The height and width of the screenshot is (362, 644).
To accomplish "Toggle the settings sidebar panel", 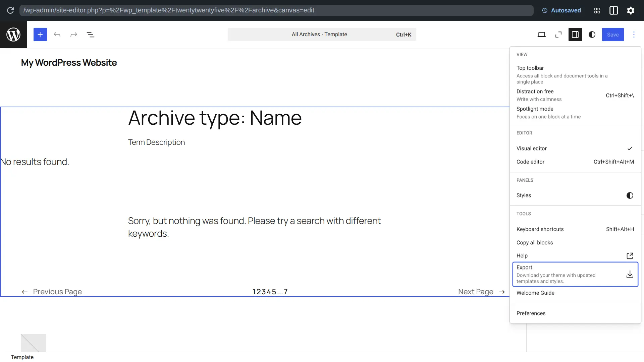I will [575, 35].
